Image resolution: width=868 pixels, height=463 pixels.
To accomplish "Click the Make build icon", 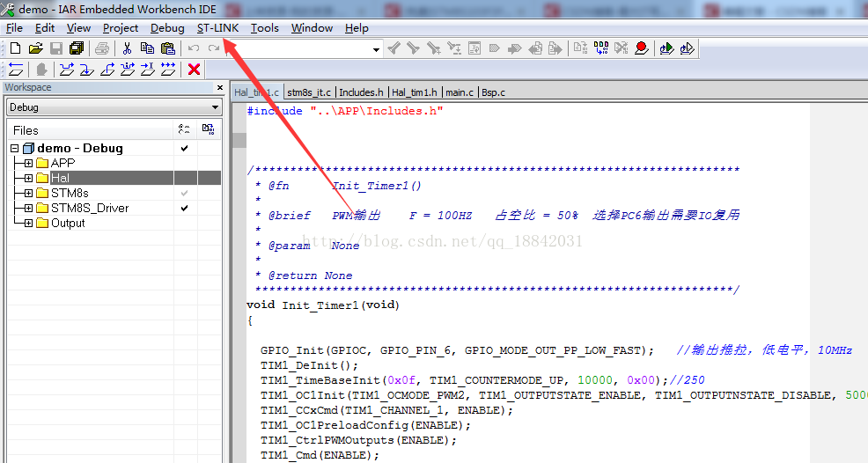I will click(600, 48).
